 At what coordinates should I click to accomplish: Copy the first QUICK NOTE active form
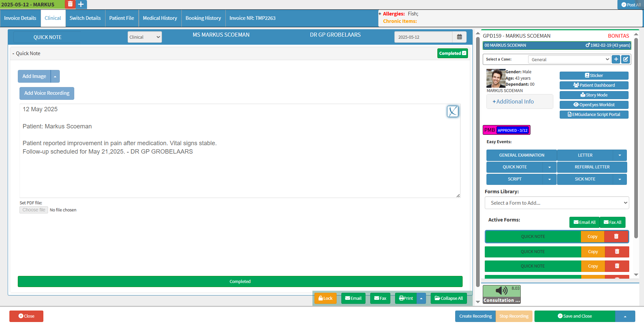[593, 237]
